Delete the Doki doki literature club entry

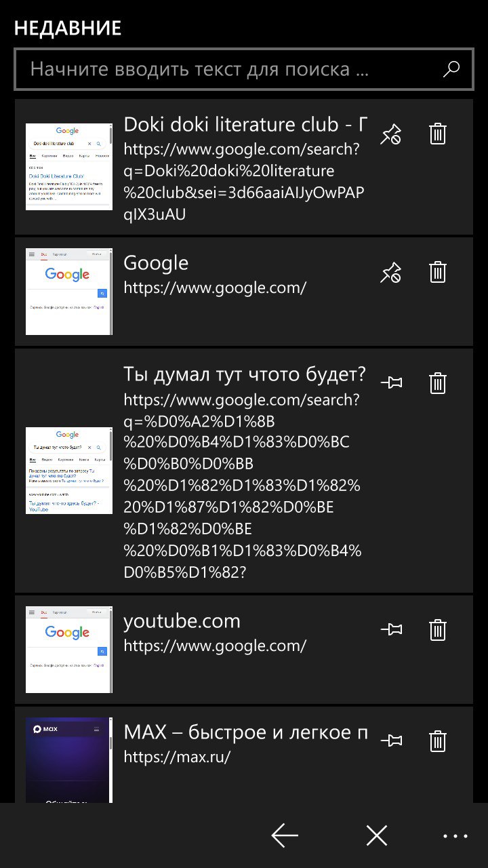click(438, 134)
